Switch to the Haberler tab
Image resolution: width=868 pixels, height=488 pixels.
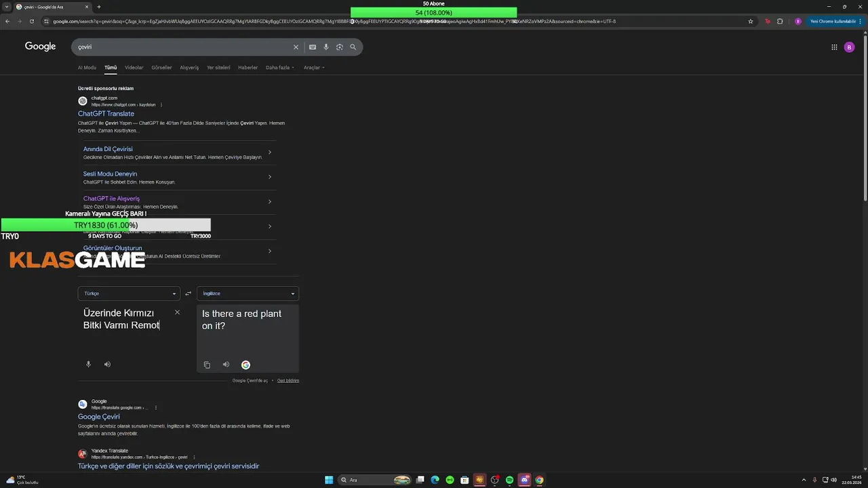point(248,68)
